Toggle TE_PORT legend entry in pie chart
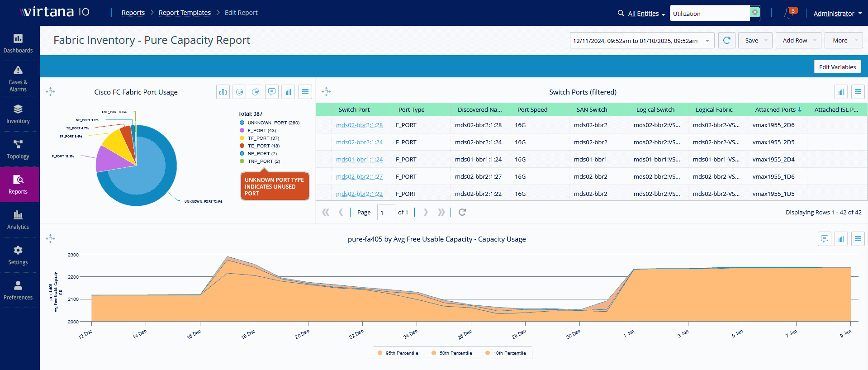 [x=260, y=146]
